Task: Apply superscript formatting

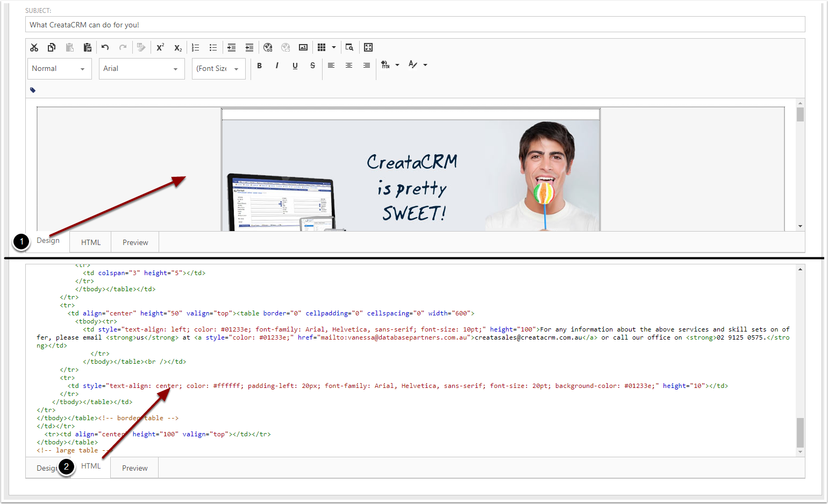Action: coord(160,47)
